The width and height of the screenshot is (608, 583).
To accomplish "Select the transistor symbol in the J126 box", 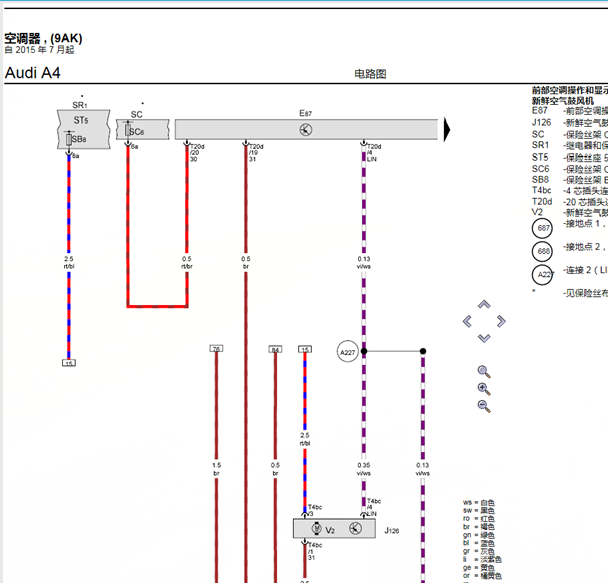I will (x=355, y=528).
